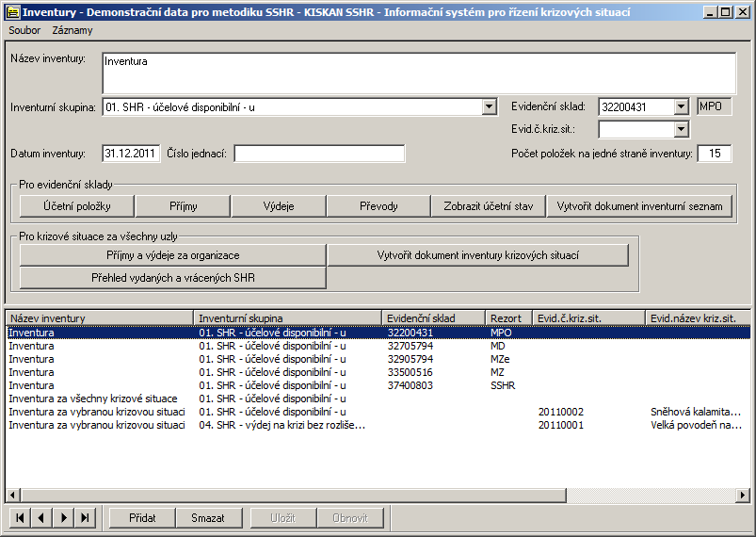This screenshot has width=756, height=537.
Task: Click Vytvořit dokument inventurní seznam
Action: (x=639, y=206)
